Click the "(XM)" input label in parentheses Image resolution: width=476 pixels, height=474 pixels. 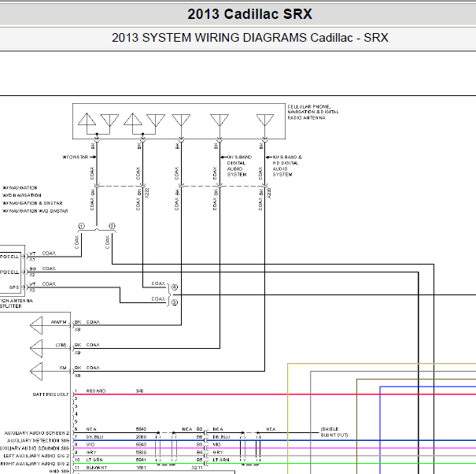[61, 345]
